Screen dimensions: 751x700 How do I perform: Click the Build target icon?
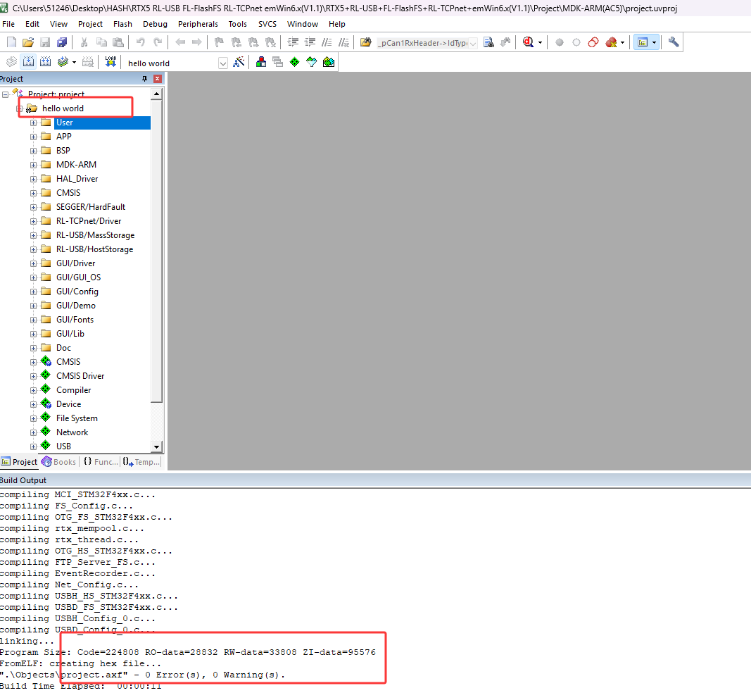coord(28,62)
